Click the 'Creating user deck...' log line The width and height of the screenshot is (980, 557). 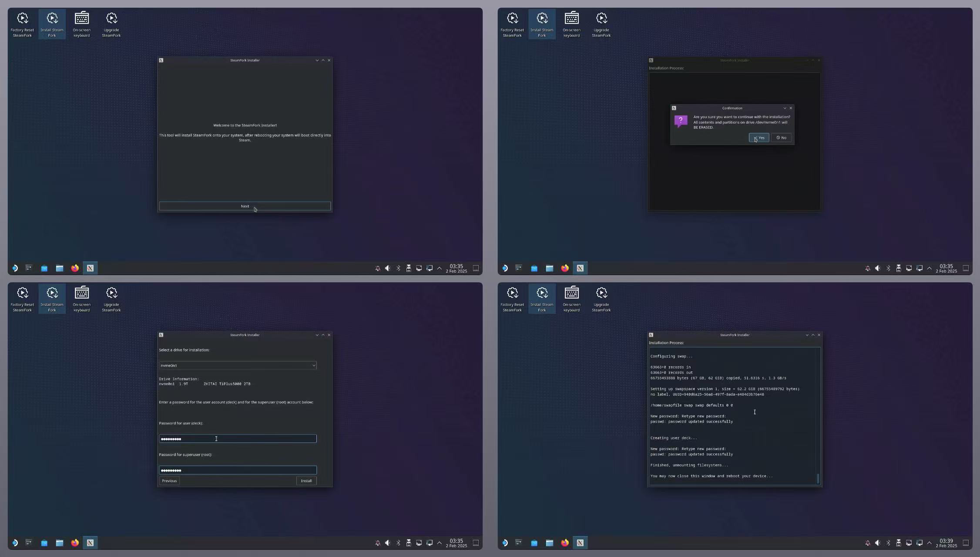pos(673,438)
